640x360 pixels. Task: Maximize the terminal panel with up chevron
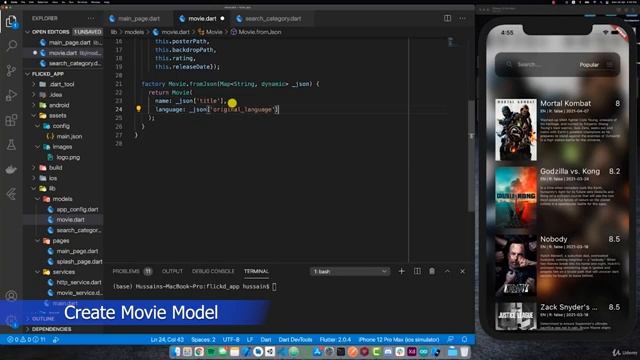click(x=447, y=271)
